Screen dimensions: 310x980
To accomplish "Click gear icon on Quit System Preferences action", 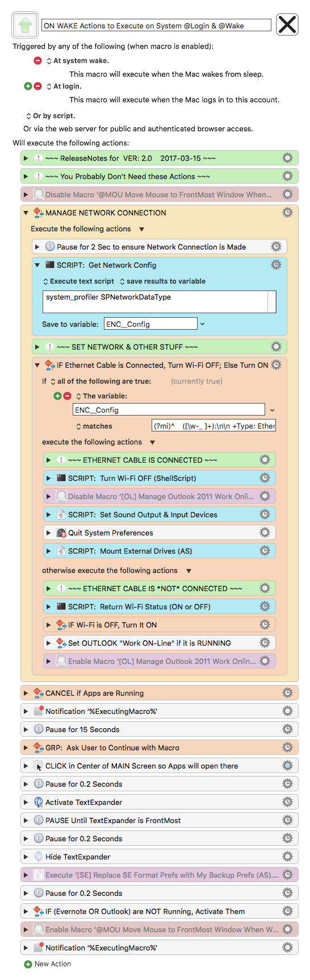I will [265, 533].
